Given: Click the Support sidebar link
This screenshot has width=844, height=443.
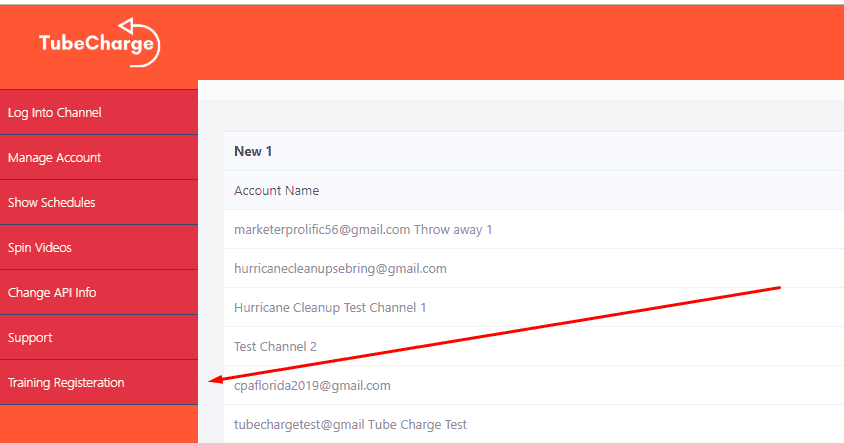Looking at the screenshot, I should pyautogui.click(x=30, y=338).
